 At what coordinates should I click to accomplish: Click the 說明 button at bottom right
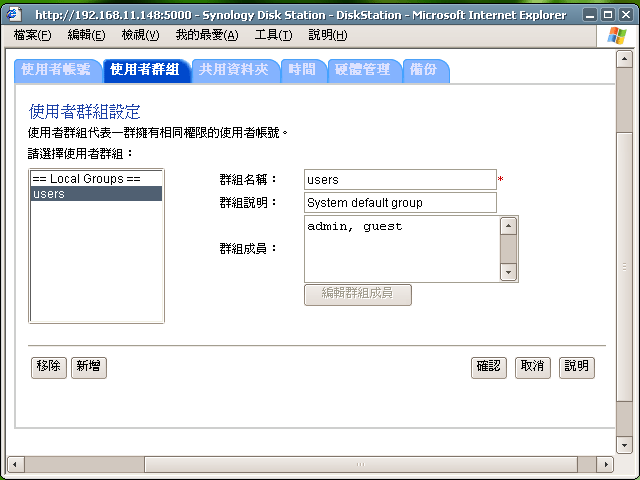577,367
